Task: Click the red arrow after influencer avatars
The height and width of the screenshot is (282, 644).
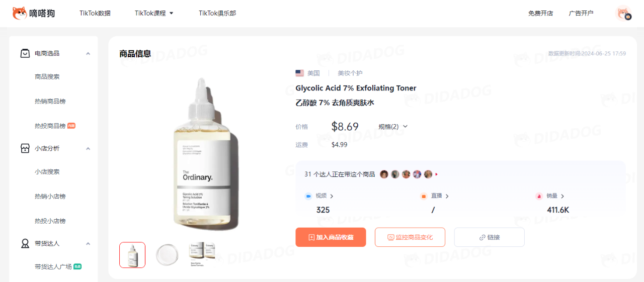Action: [437, 174]
